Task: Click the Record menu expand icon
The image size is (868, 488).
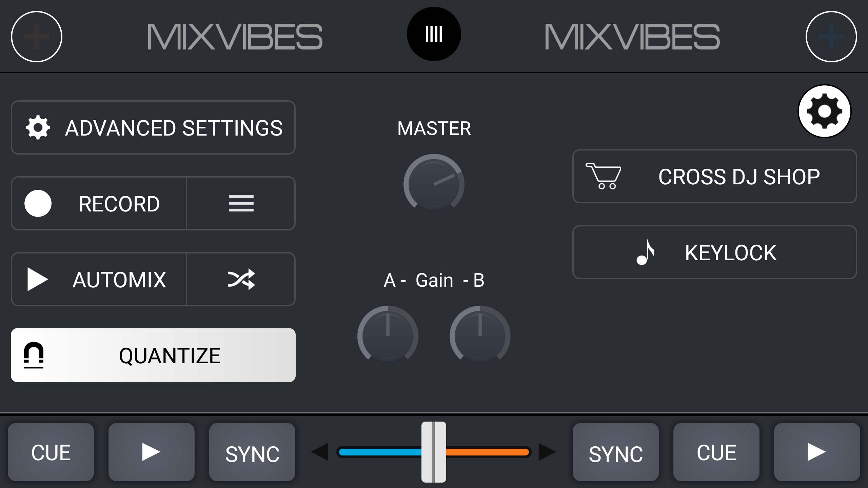Action: pos(241,203)
